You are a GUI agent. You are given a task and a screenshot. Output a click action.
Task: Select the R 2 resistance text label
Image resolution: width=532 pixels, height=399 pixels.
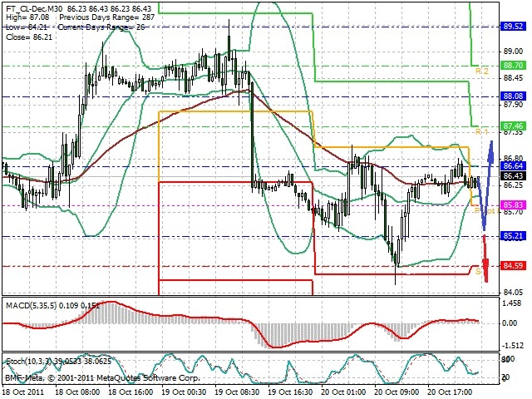[482, 71]
